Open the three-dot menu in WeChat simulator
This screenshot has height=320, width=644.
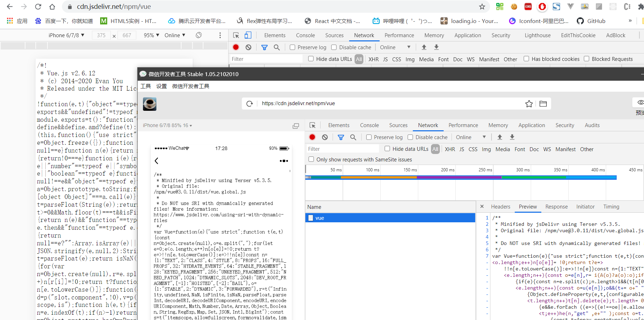284,161
